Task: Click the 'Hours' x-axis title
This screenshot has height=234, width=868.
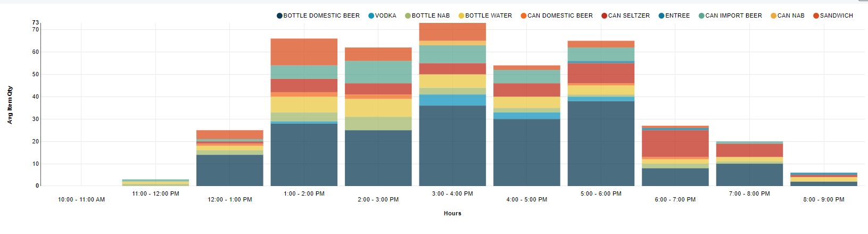Action: tap(452, 214)
